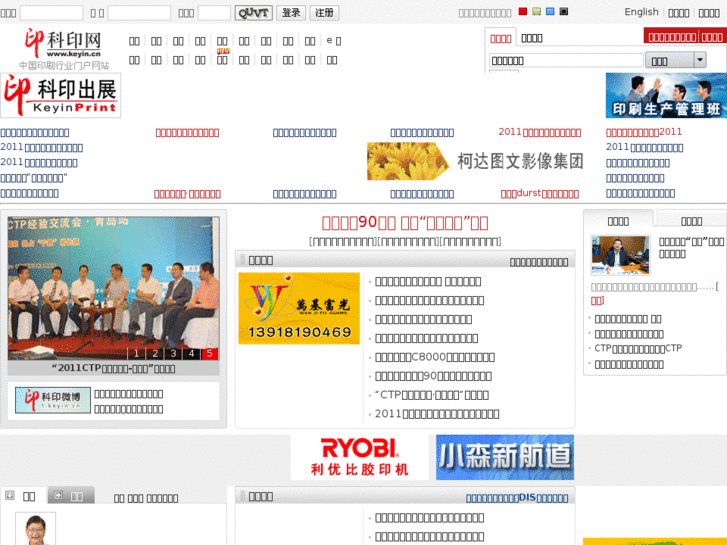Image resolution: width=727 pixels, height=545 pixels.
Task: Focus the password field in the top login bar
Action: [x=139, y=13]
